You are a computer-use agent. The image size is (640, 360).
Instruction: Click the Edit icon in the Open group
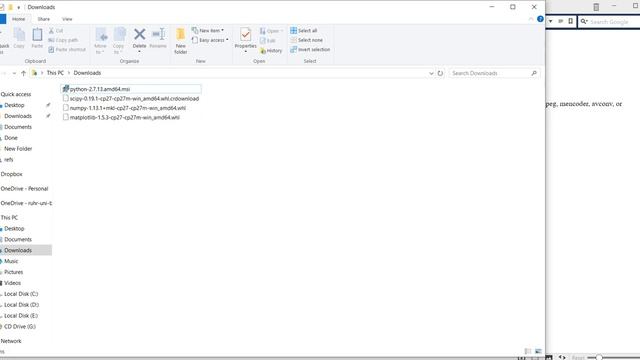pos(263,40)
